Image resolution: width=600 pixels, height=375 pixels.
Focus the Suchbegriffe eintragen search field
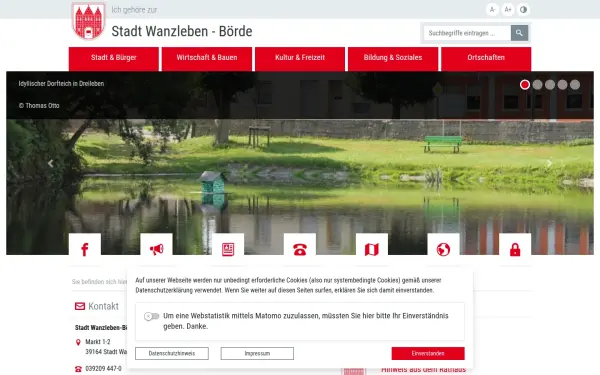tap(467, 33)
